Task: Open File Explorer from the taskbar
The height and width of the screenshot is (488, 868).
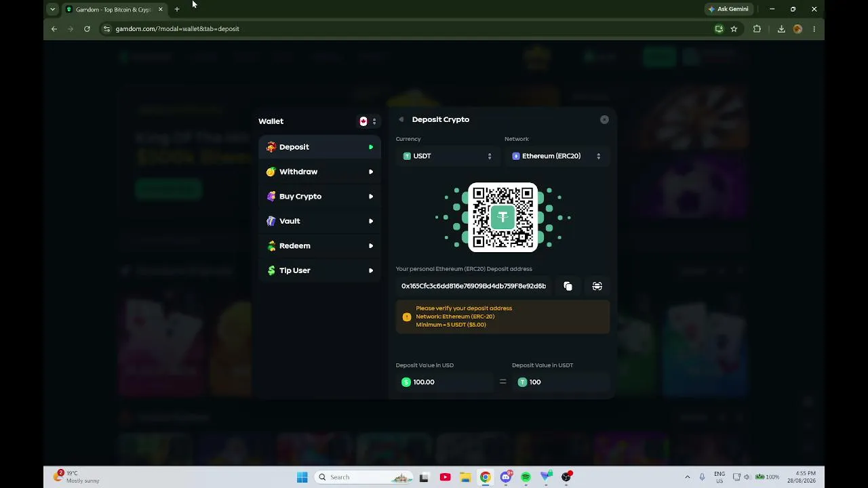Action: click(x=465, y=477)
